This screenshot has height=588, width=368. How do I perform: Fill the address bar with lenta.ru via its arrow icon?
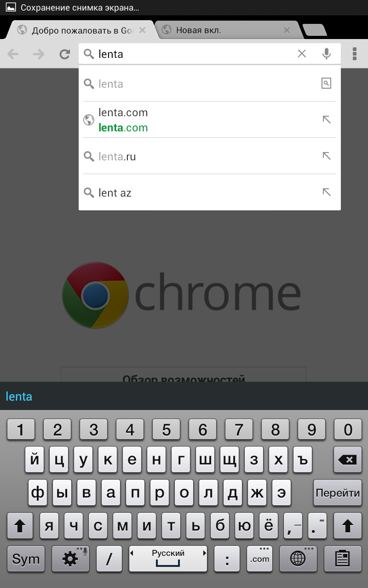tap(327, 156)
